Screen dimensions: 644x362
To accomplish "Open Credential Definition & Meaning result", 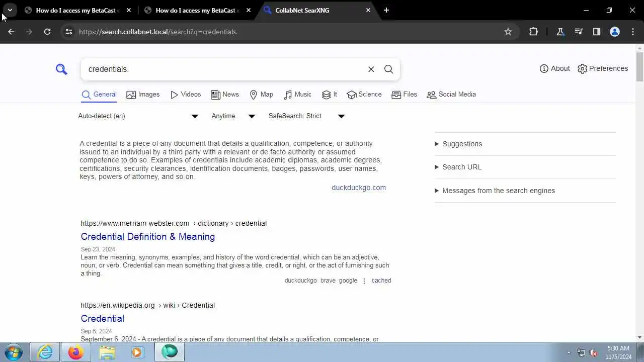I will point(148,237).
